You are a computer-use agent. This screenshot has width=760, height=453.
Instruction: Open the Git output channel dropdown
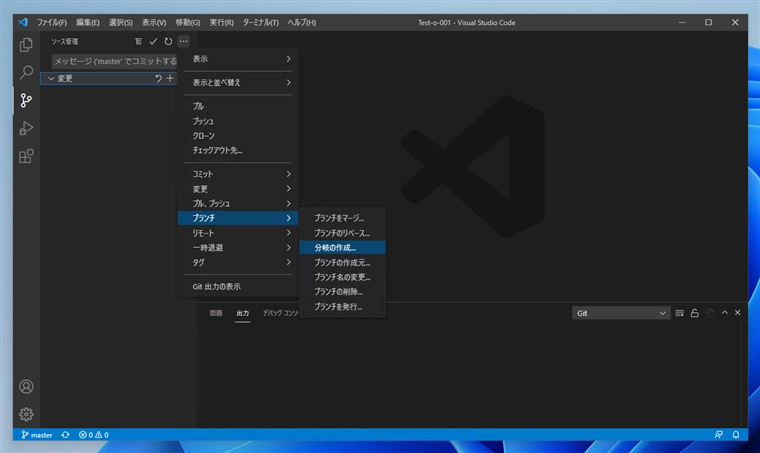621,313
